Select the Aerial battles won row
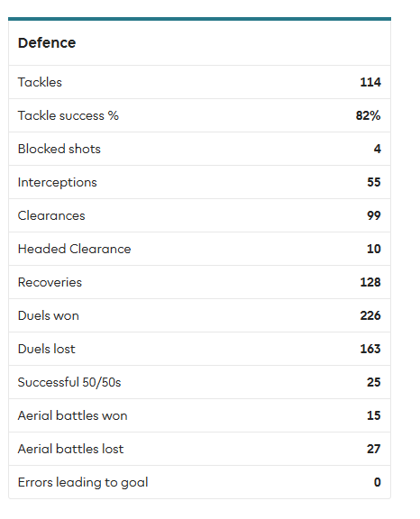 click(x=199, y=415)
